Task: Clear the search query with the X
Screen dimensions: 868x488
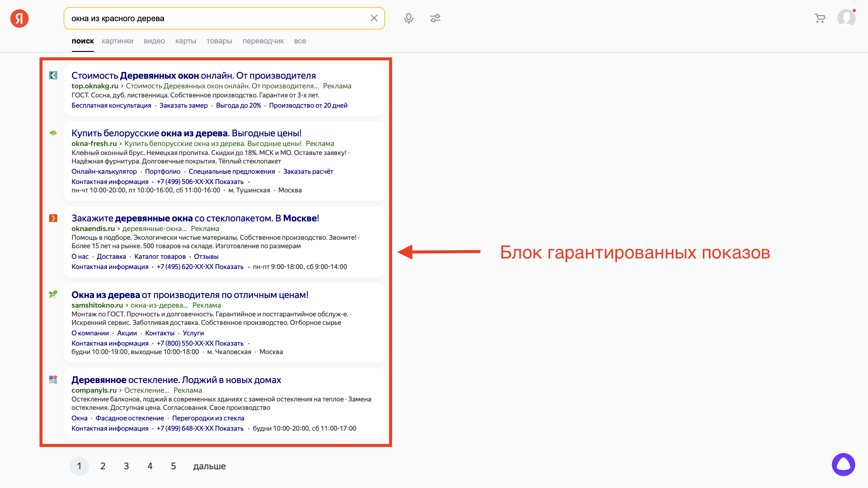Action: pos(374,18)
